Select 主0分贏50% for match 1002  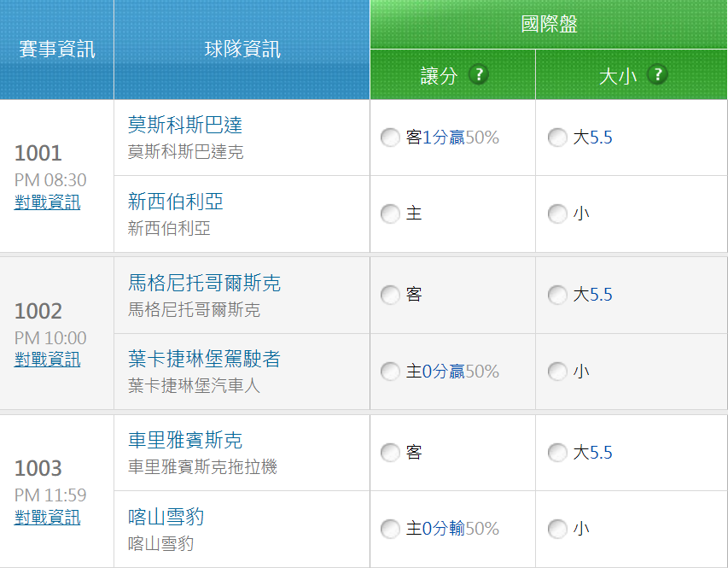(390, 372)
